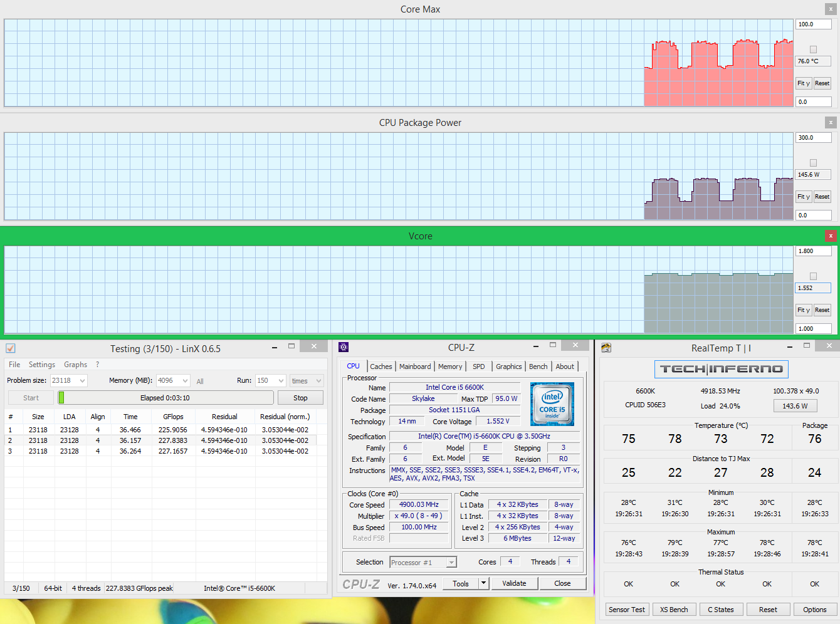
Task: Toggle the checkbox in Core Max graph
Action: tap(813, 49)
